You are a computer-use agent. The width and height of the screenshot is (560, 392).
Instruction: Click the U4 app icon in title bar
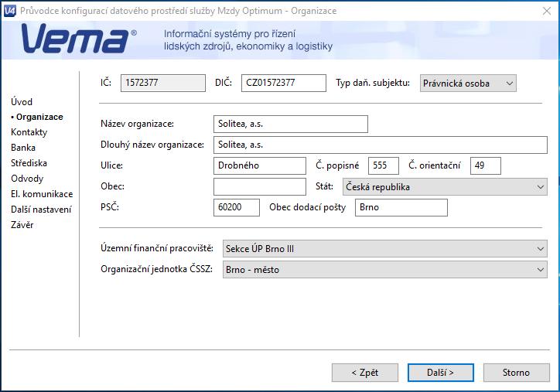click(x=9, y=11)
